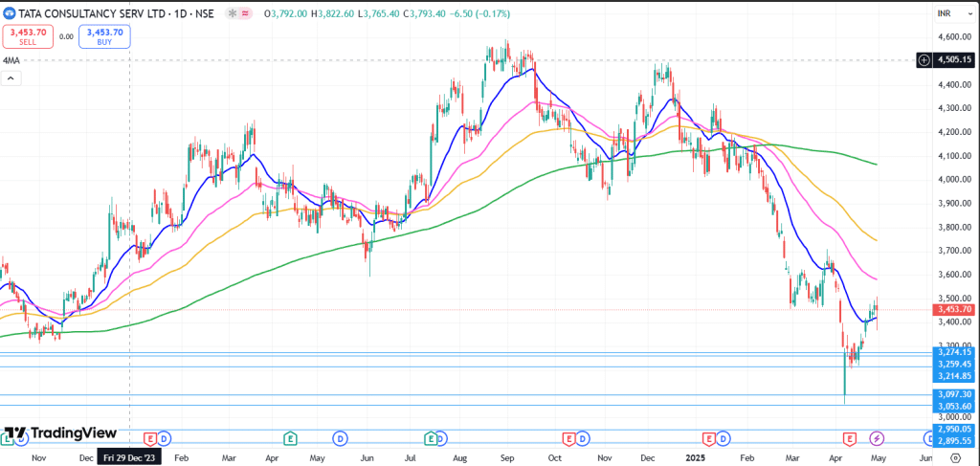Select the 3,053.60 horizontal line label
Viewport: 980px width, 466px height.
(x=952, y=406)
